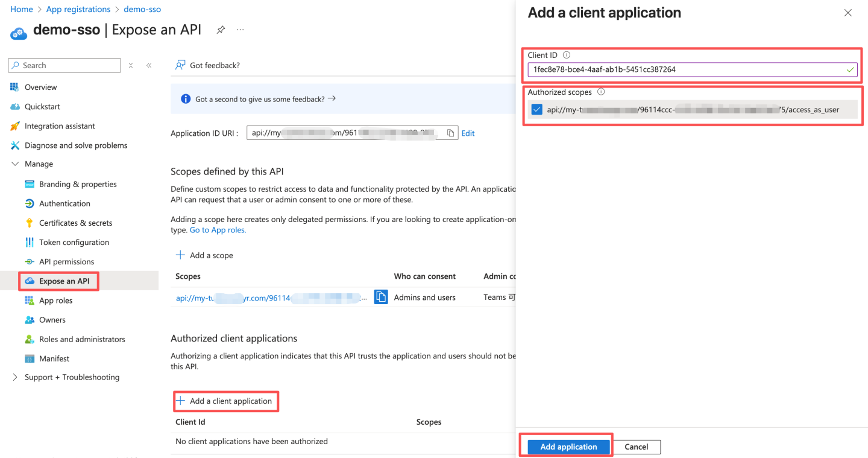Open Certificates & secrets page
The image size is (868, 458).
75,223
